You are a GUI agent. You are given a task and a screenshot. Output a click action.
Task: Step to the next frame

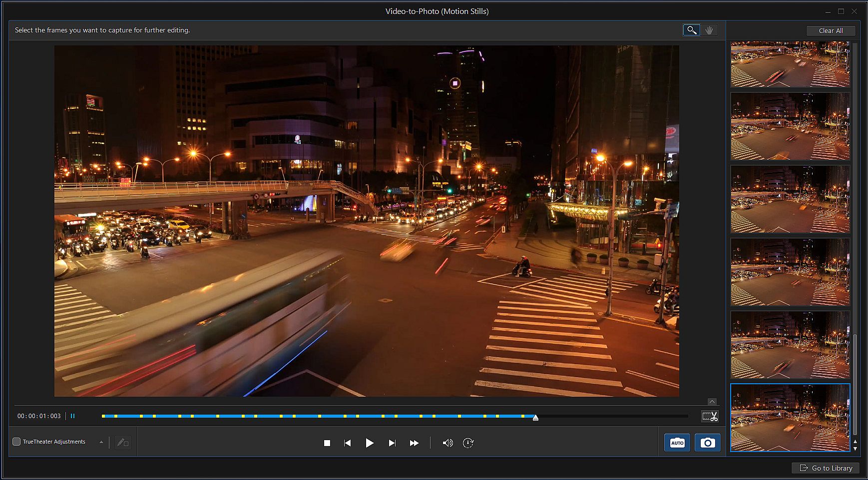(392, 443)
